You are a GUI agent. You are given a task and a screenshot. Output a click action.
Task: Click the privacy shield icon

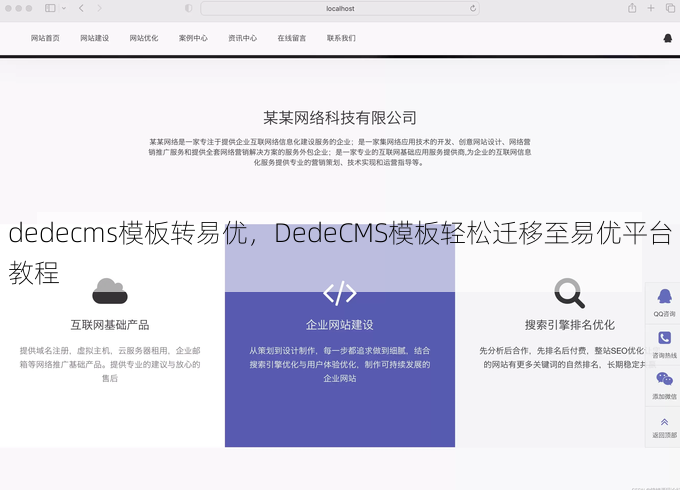coord(189,8)
